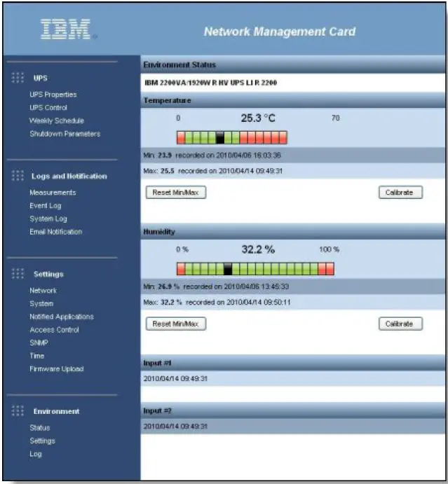This screenshot has height=484, width=448.
Task: Select the Environment section heading
Action: 57,411
